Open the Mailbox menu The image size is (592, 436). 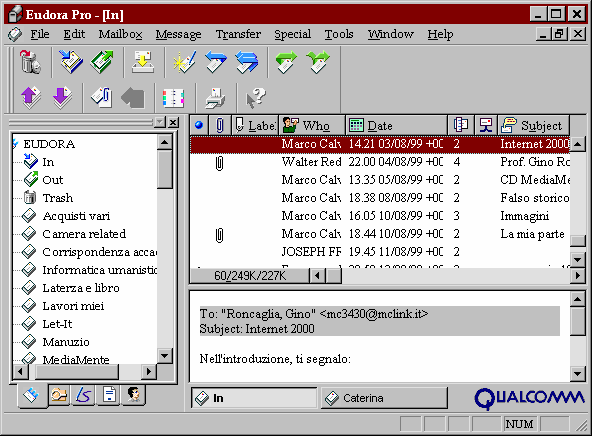(120, 34)
